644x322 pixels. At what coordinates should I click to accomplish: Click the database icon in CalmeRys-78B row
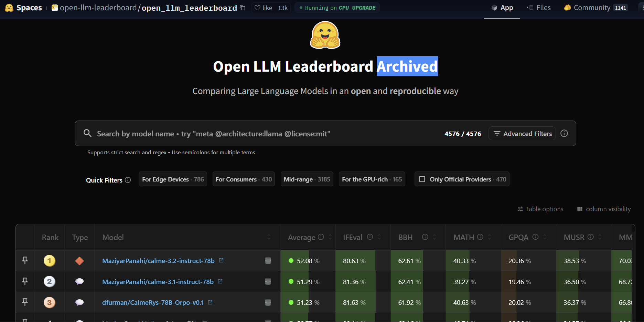tap(268, 302)
